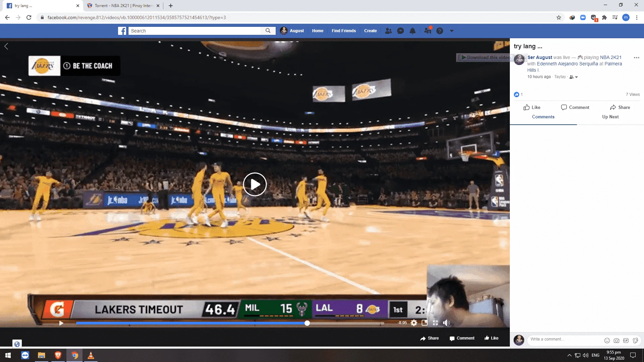644x362 pixels.
Task: Play the video using the bottom-left play button
Action: pos(61,323)
